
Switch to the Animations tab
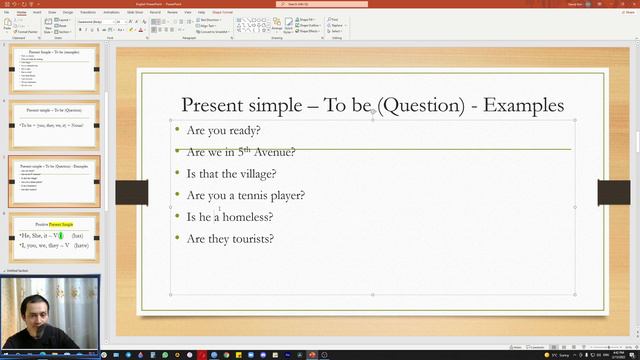pos(111,12)
